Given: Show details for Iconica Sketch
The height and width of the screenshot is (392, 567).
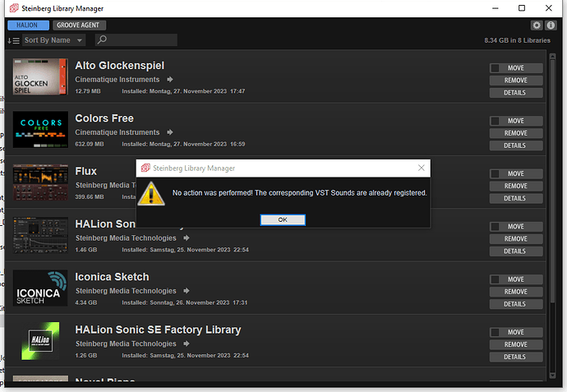Looking at the screenshot, I should (x=516, y=304).
